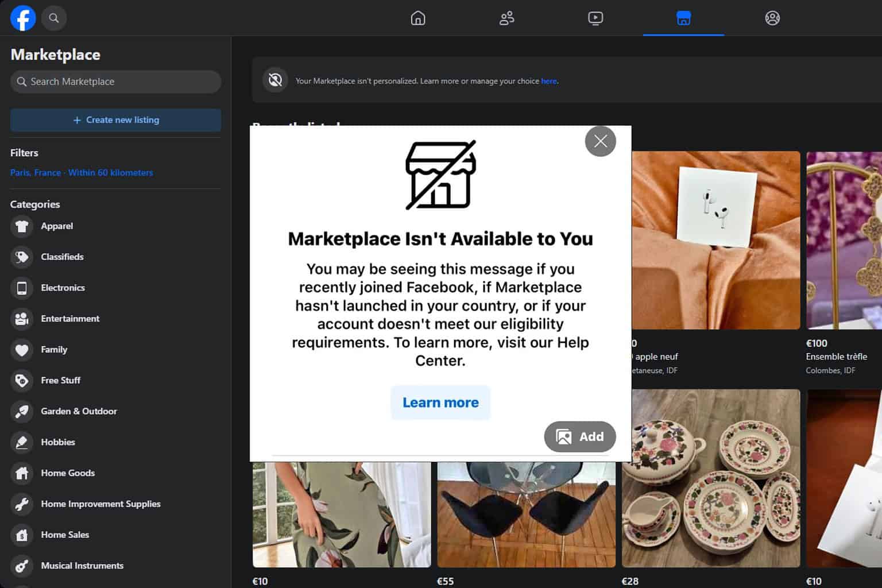Viewport: 882px width, 588px height.
Task: Click the Search Marketplace input field
Action: tap(115, 82)
